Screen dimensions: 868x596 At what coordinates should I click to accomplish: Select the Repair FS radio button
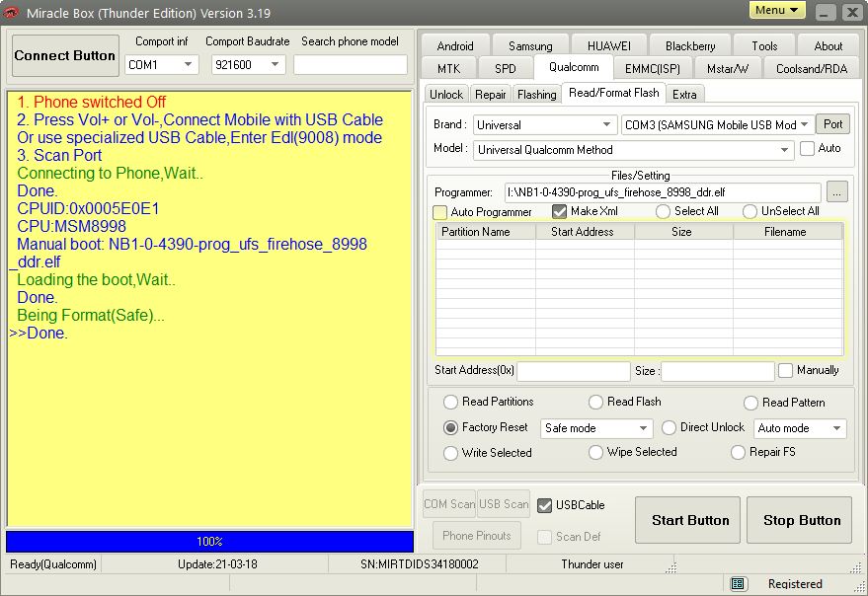(738, 453)
